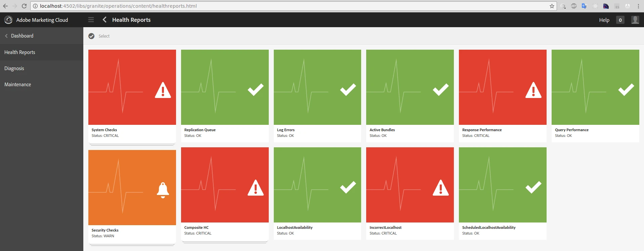The image size is (644, 251).
Task: Click the ABP extension icon
Action: point(574,6)
